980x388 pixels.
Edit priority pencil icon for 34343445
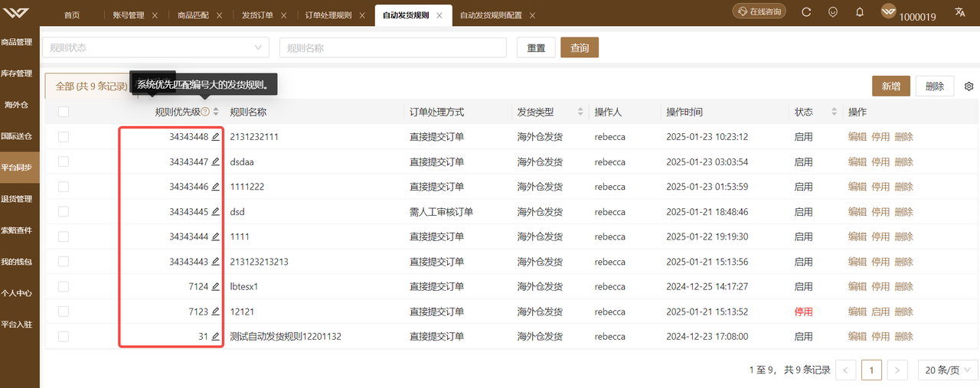click(x=215, y=211)
